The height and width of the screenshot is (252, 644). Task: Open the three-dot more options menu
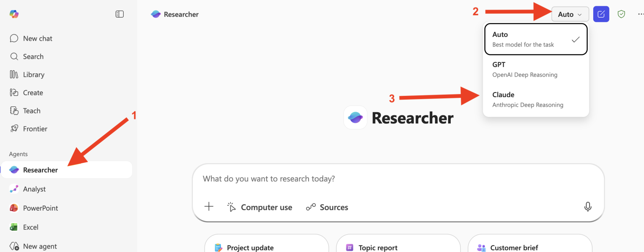640,14
